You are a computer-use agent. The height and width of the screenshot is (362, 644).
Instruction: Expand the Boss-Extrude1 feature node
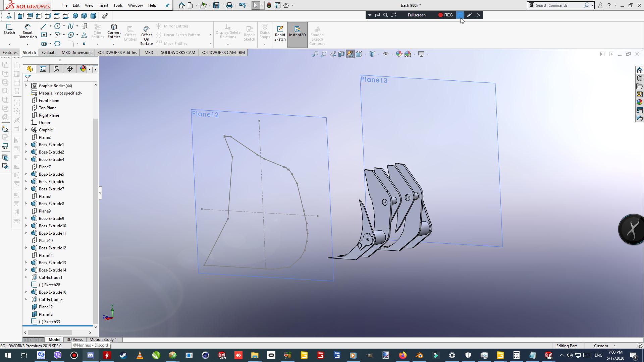click(x=26, y=145)
